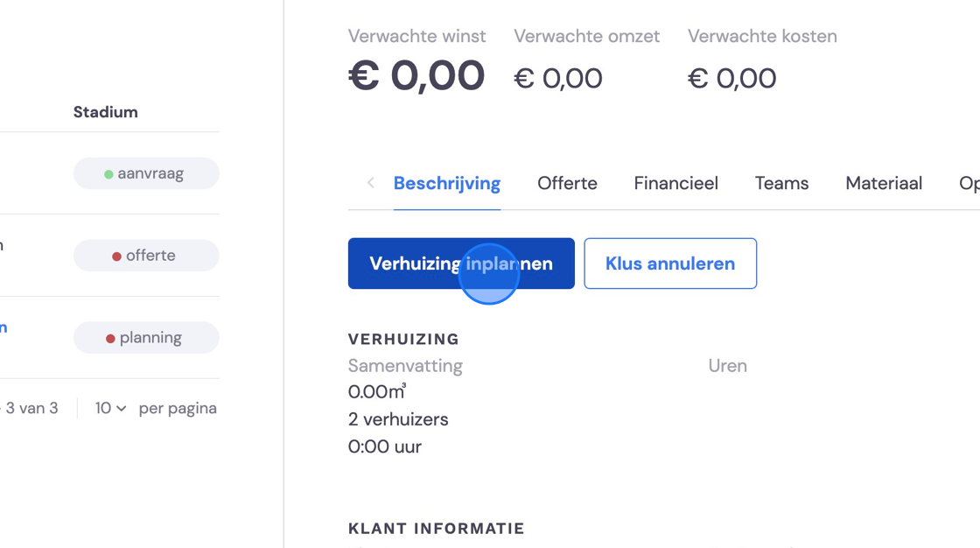This screenshot has height=548, width=980.
Task: Click the planning status badge
Action: [x=146, y=338]
